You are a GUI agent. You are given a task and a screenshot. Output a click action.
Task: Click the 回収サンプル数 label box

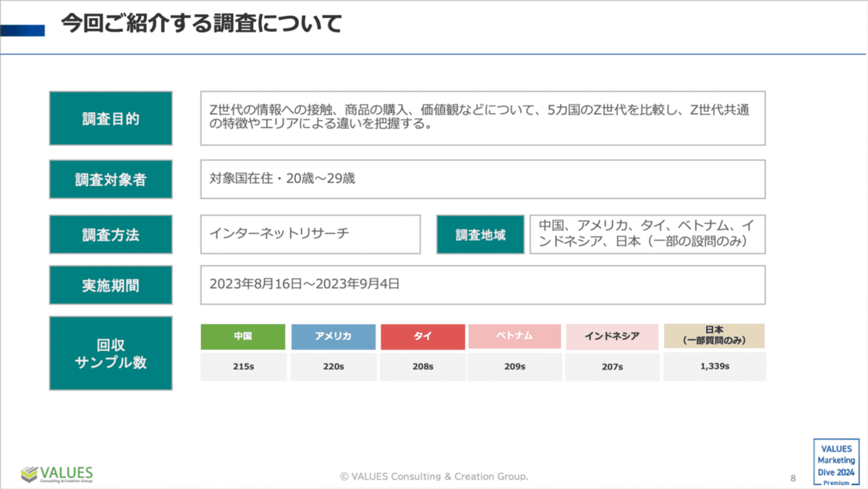(x=111, y=353)
